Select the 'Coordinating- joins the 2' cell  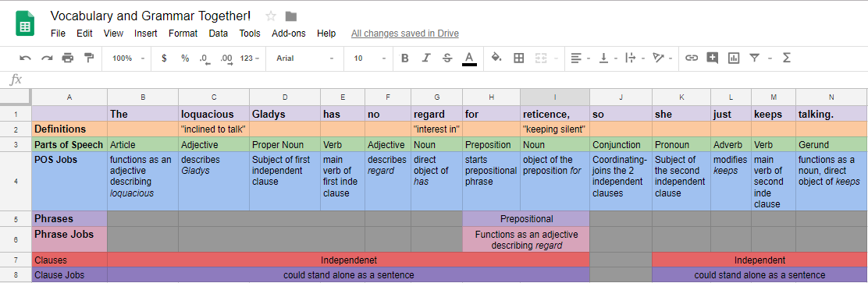click(x=621, y=182)
